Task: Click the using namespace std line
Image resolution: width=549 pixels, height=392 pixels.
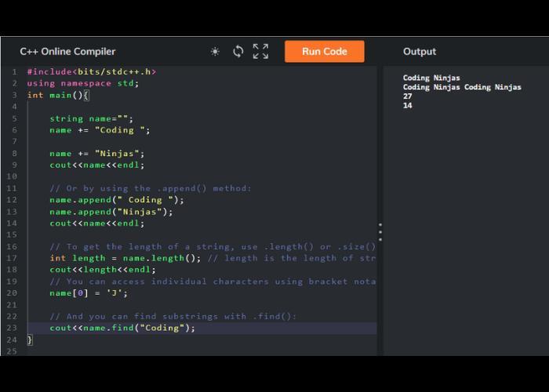Action: click(x=83, y=83)
